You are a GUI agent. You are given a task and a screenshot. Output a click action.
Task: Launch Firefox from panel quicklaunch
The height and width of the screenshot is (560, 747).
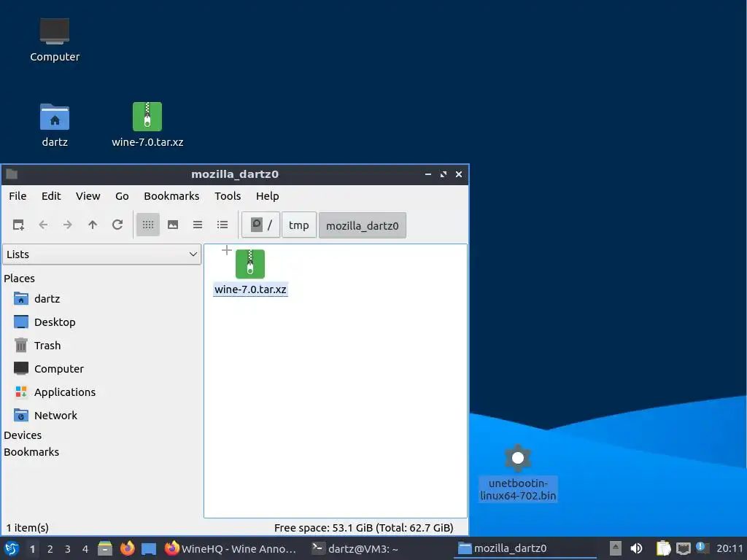point(127,548)
